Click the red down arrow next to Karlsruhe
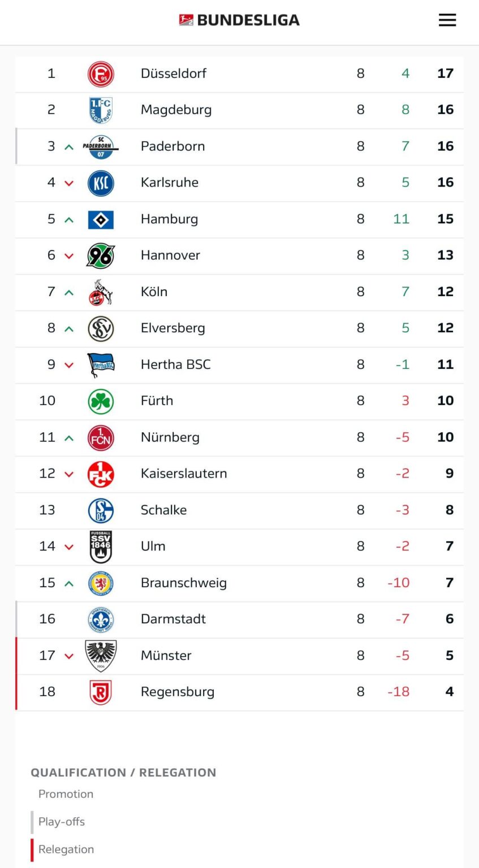Screen dimensions: 479x868 68,183
